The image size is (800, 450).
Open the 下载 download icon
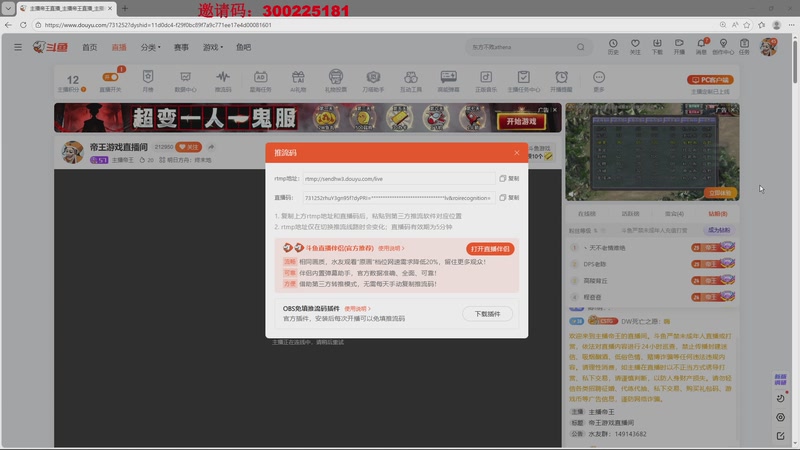tap(657, 46)
